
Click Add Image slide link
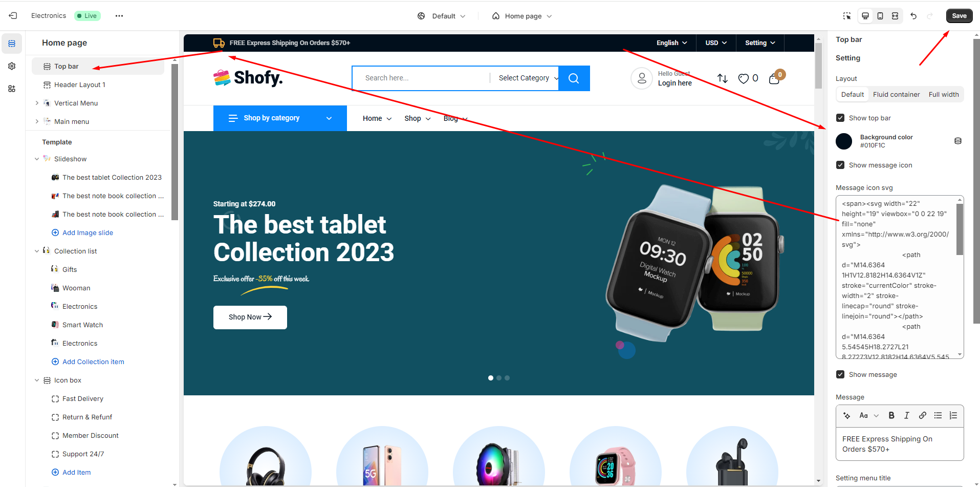pos(88,232)
